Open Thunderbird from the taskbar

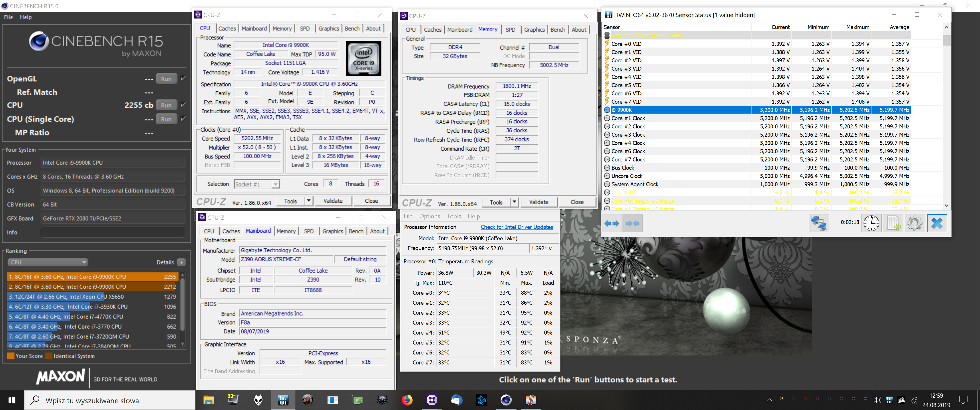(x=456, y=400)
